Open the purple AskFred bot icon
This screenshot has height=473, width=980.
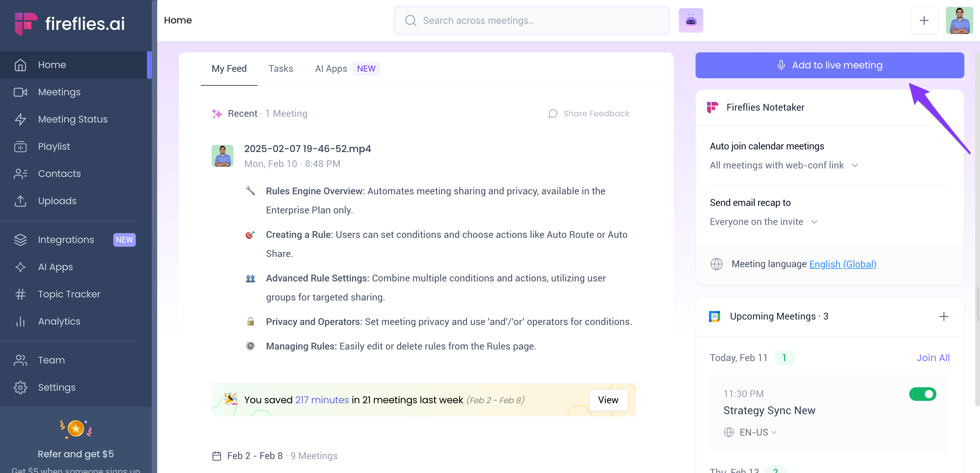pyautogui.click(x=690, y=20)
